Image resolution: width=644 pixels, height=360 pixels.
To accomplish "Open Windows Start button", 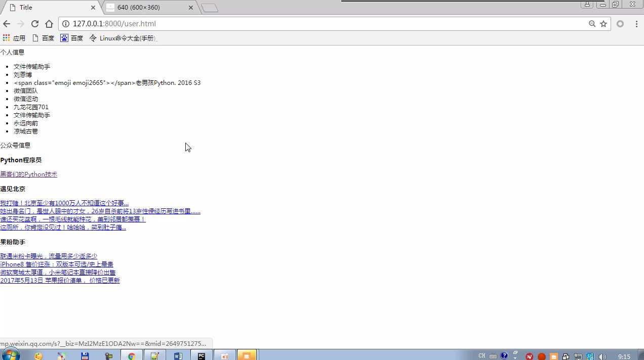I will point(10,355).
